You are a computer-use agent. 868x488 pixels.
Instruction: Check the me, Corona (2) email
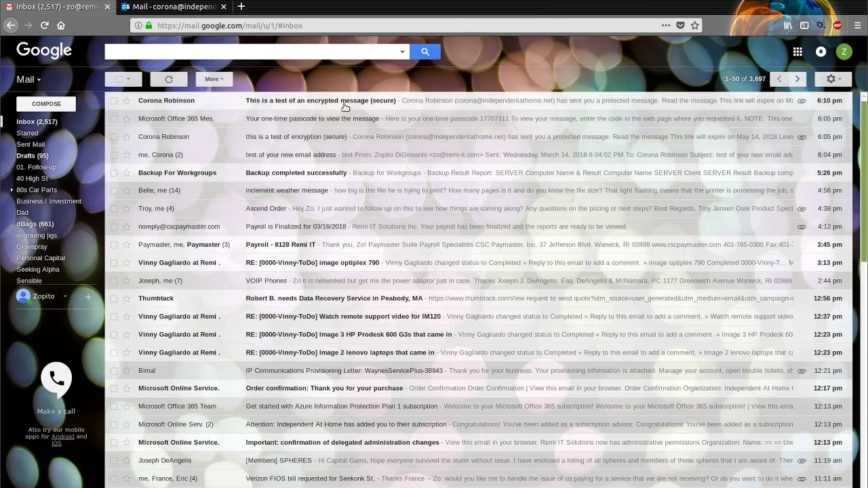pyautogui.click(x=114, y=155)
